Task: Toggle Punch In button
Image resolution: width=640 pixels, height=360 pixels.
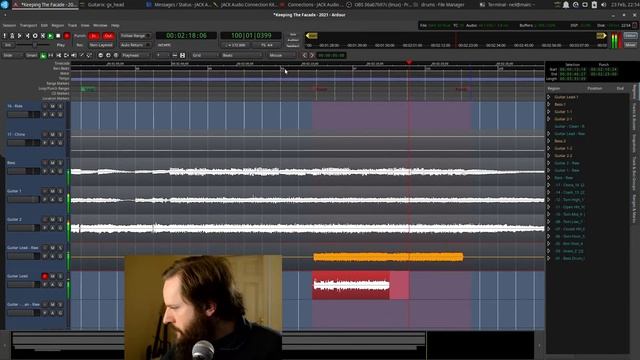Action: [94, 36]
